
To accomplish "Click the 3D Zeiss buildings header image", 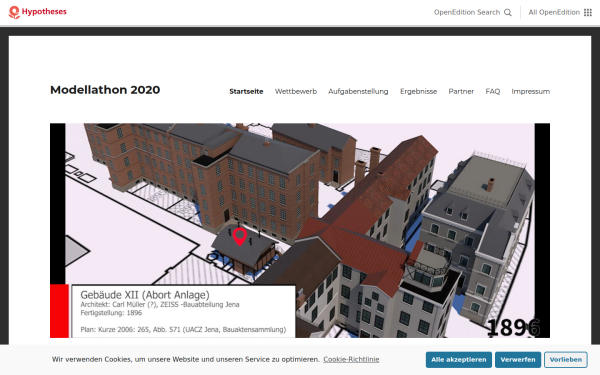I will click(x=300, y=230).
